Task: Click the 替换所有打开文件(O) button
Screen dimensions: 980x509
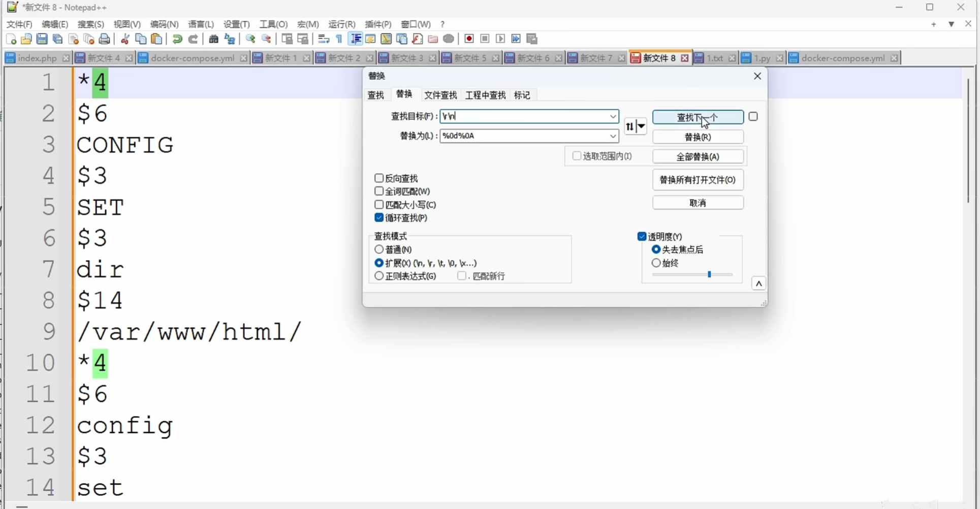Action: tap(698, 180)
